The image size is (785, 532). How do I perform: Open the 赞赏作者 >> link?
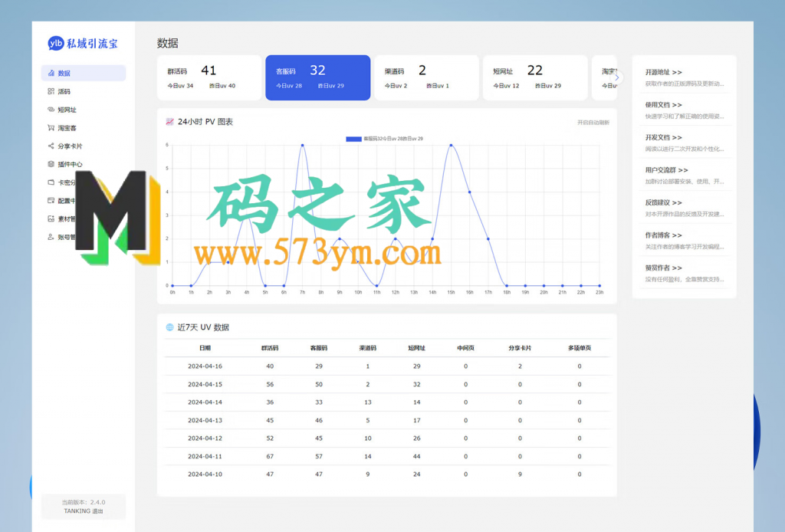tap(663, 268)
